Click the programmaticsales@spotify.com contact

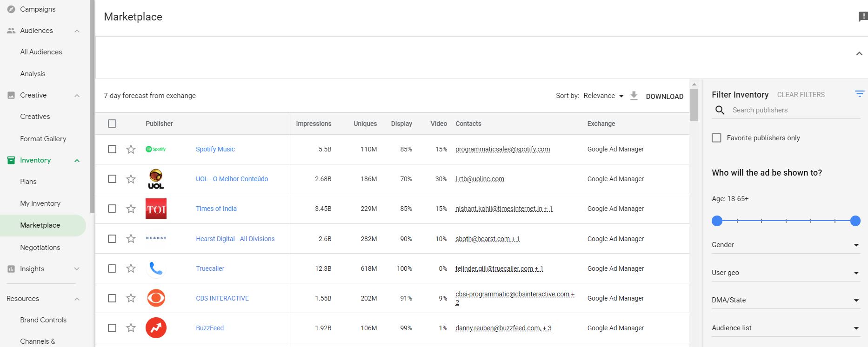502,149
